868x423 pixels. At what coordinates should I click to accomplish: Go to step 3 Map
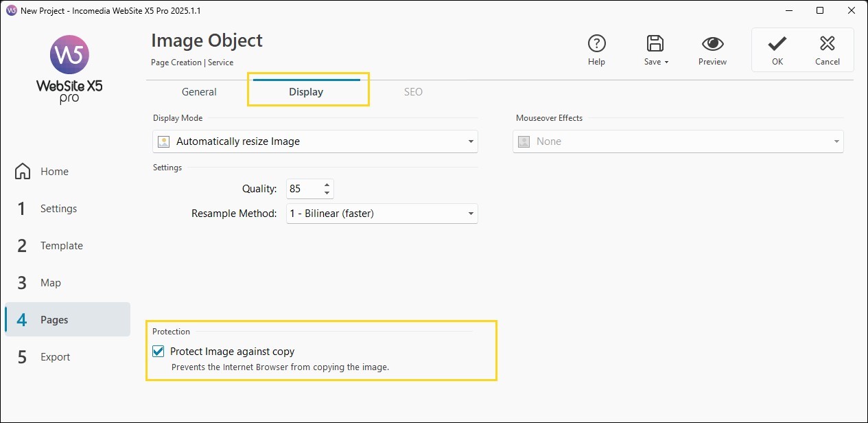(67, 283)
